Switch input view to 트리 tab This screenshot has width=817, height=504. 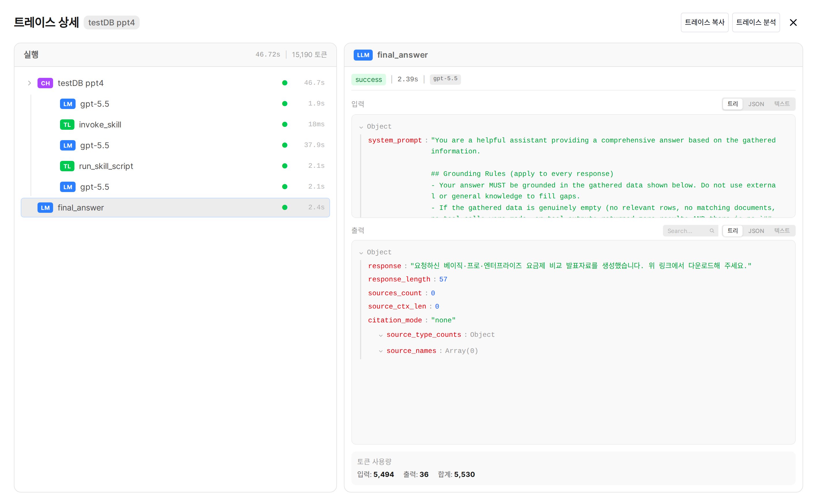pyautogui.click(x=732, y=104)
